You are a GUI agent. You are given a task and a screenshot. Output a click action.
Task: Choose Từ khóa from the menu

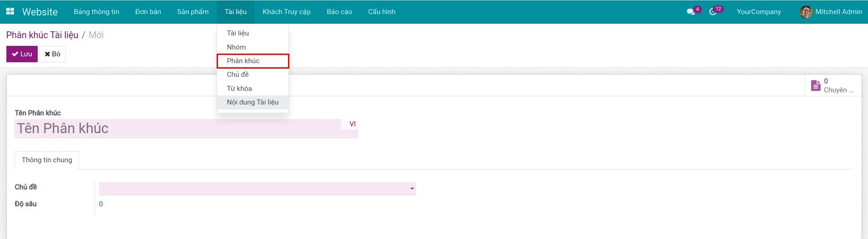tap(239, 89)
